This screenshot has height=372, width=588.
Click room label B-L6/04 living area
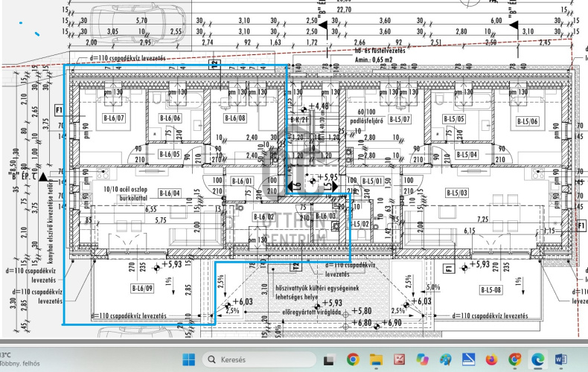(x=170, y=193)
